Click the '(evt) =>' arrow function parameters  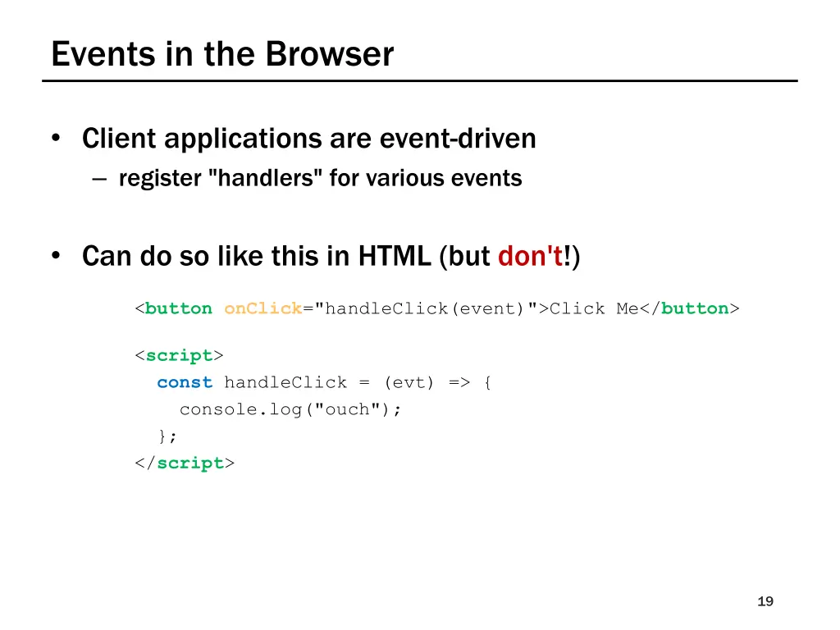point(427,382)
